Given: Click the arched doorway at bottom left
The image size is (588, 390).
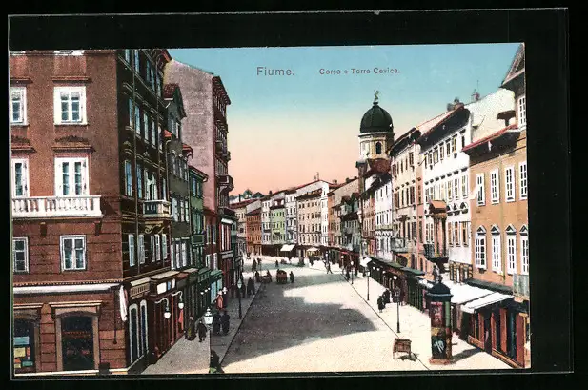Looking at the screenshot, I should [77, 341].
